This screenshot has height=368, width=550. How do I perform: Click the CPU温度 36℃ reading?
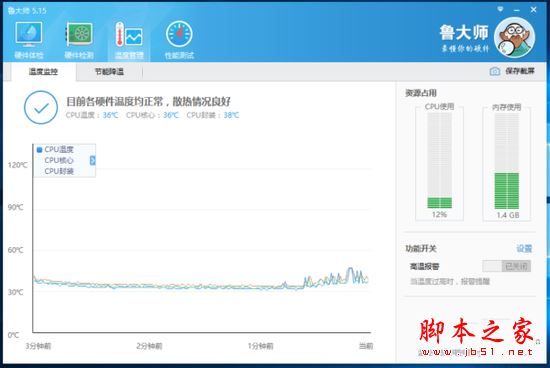(92, 115)
